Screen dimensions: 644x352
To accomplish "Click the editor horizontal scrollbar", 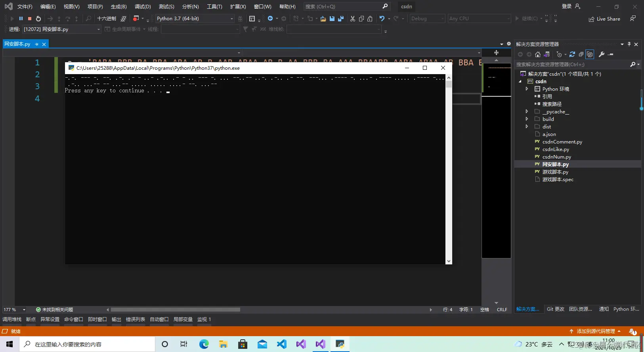I will pos(176,310).
